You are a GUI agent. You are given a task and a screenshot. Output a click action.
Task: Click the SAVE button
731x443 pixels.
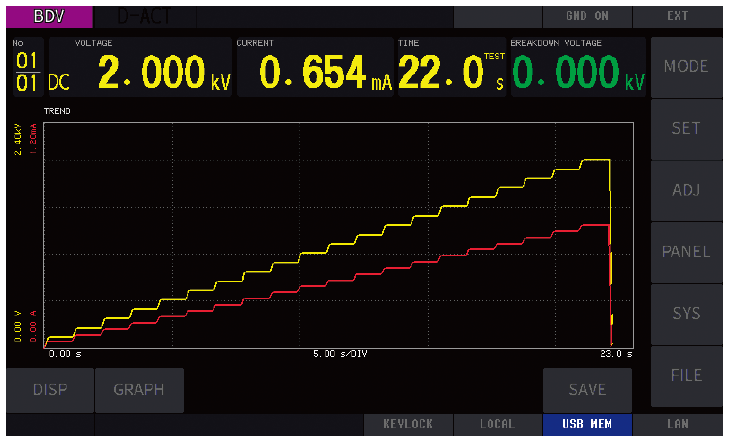pos(587,390)
